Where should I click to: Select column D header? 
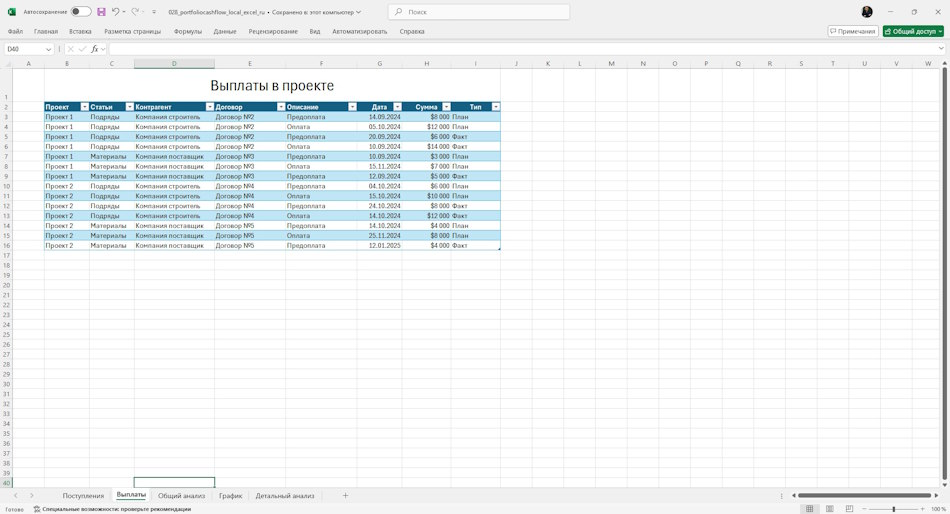pos(174,64)
